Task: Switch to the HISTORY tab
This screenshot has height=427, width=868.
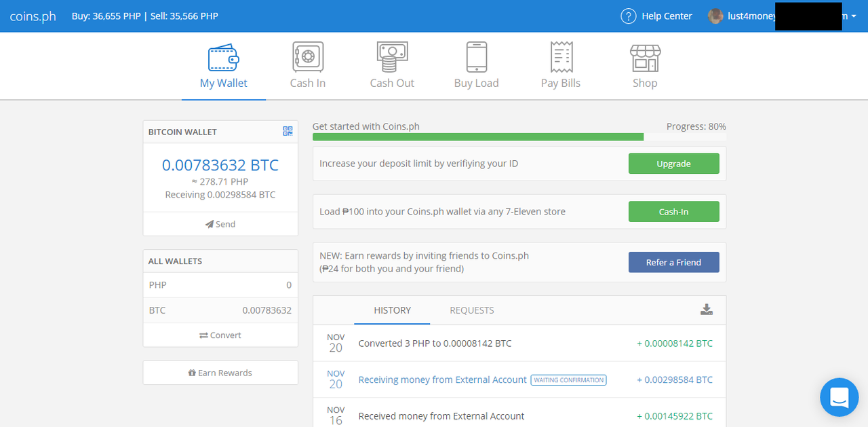Action: pyautogui.click(x=392, y=310)
